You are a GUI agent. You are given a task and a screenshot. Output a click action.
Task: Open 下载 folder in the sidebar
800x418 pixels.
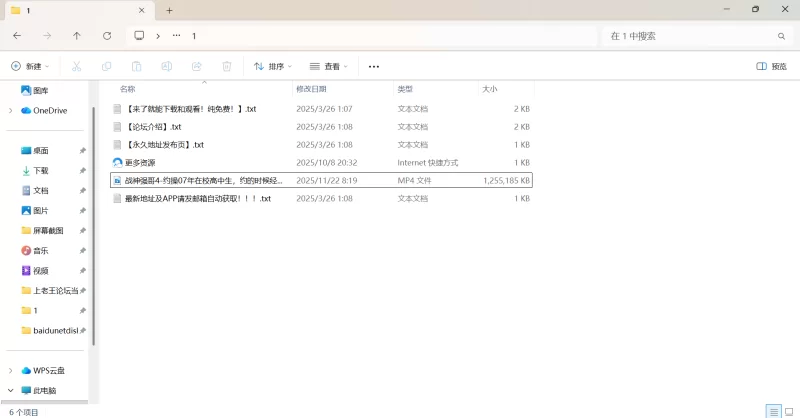[40, 170]
